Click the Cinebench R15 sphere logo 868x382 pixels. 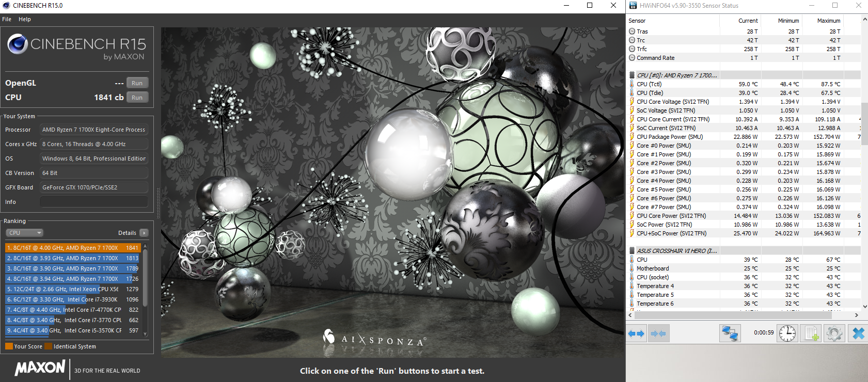pyautogui.click(x=18, y=44)
